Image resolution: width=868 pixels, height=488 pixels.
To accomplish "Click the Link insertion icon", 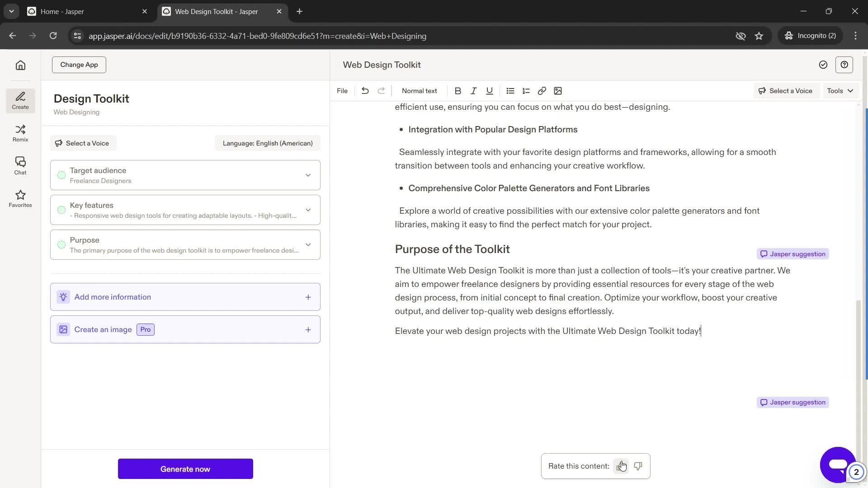I will pyautogui.click(x=542, y=90).
